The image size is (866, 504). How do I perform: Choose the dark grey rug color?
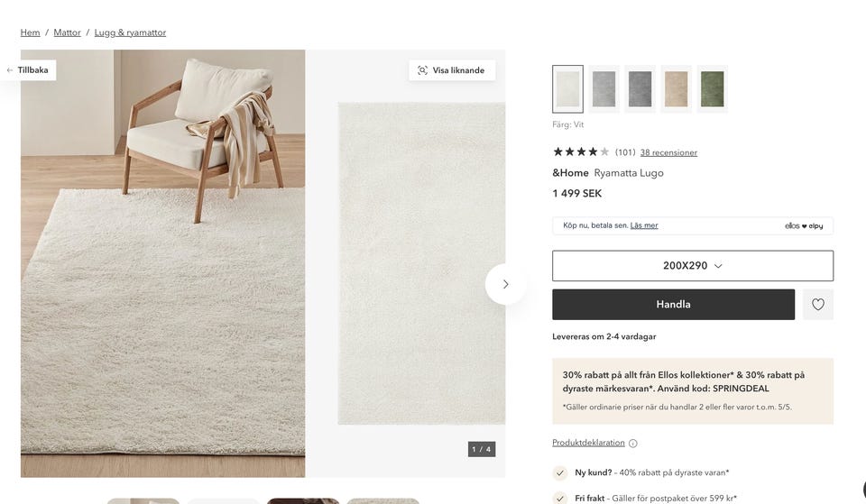[x=640, y=89]
